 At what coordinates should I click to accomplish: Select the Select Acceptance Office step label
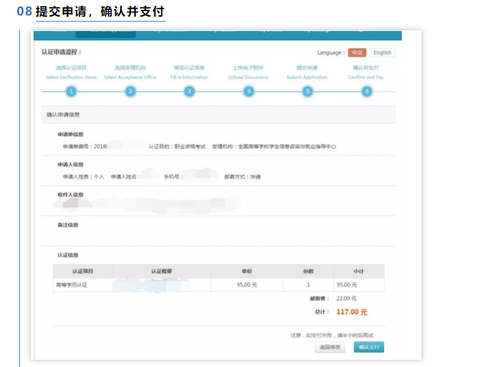130,77
